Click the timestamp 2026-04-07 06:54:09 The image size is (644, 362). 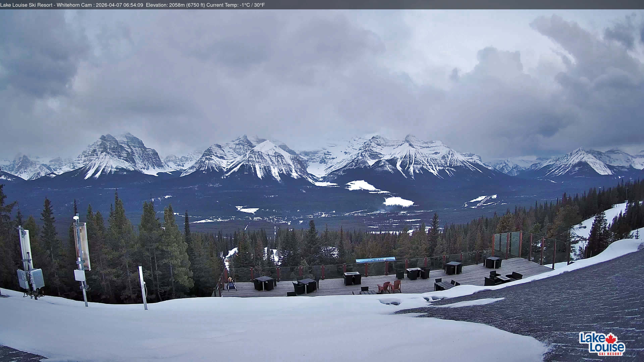(x=119, y=5)
